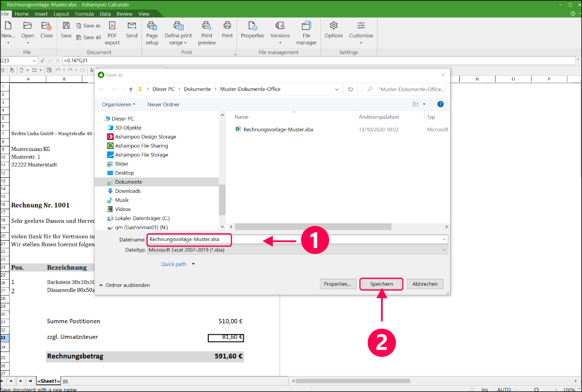Select the Sheet1 worksheet tab
The image size is (582, 392).
pyautogui.click(x=49, y=381)
